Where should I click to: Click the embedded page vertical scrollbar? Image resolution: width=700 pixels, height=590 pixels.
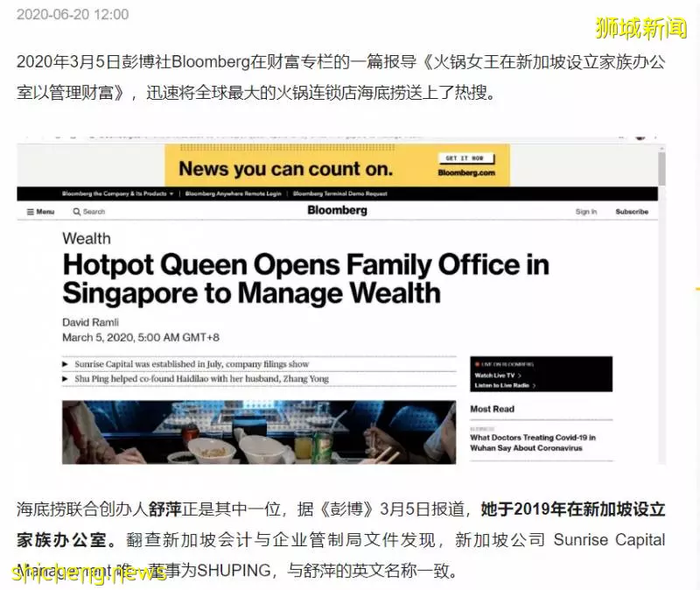click(x=661, y=169)
